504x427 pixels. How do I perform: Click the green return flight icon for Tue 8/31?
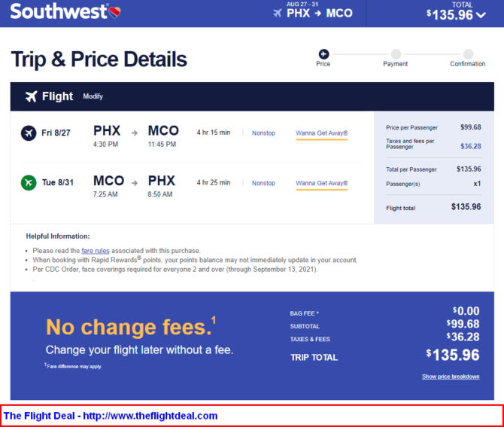(29, 182)
